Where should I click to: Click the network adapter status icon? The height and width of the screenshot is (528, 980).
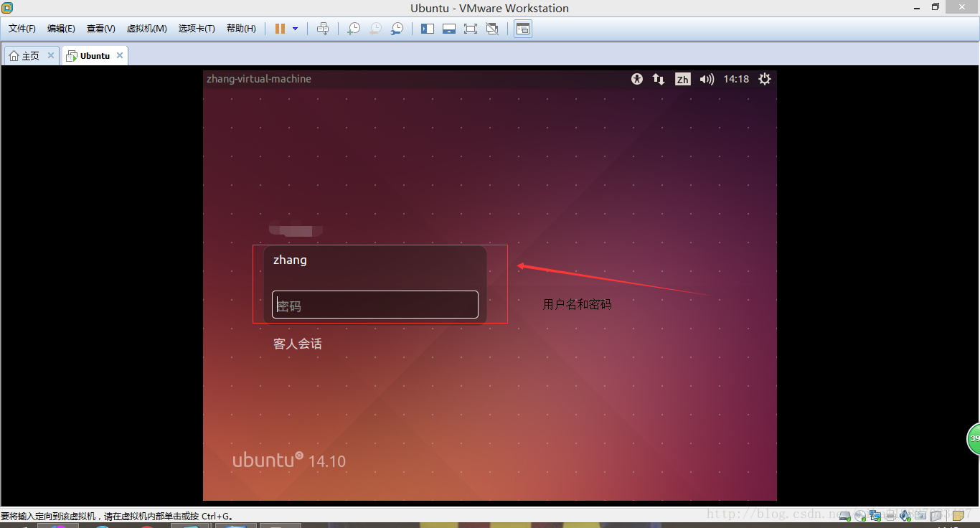pyautogui.click(x=875, y=515)
